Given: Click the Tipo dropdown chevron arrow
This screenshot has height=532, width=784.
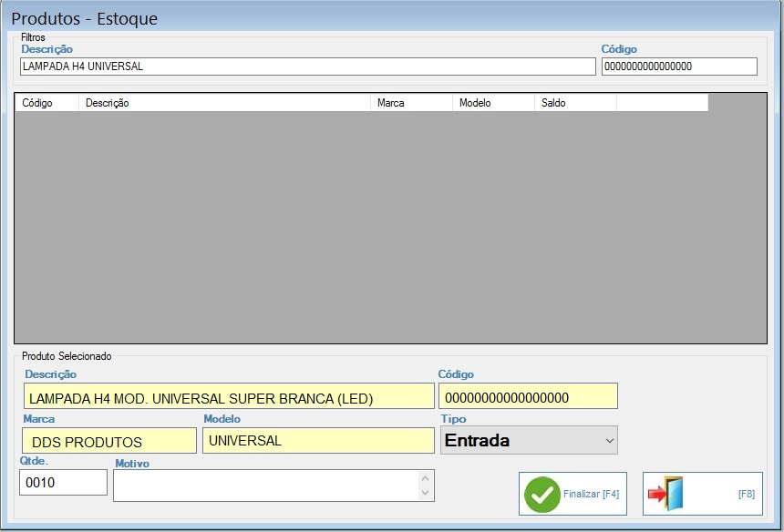Looking at the screenshot, I should 610,441.
